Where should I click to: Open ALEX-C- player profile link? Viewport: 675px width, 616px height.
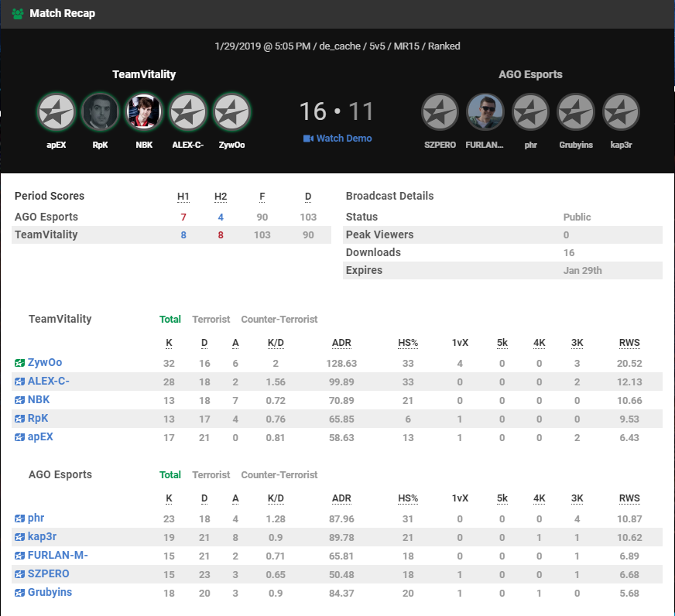click(48, 381)
